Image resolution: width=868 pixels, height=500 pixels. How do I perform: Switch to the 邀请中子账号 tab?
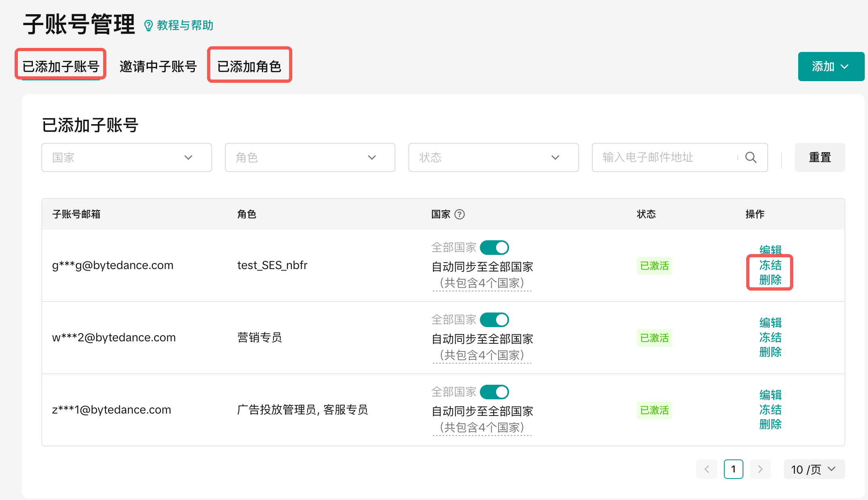click(x=158, y=67)
